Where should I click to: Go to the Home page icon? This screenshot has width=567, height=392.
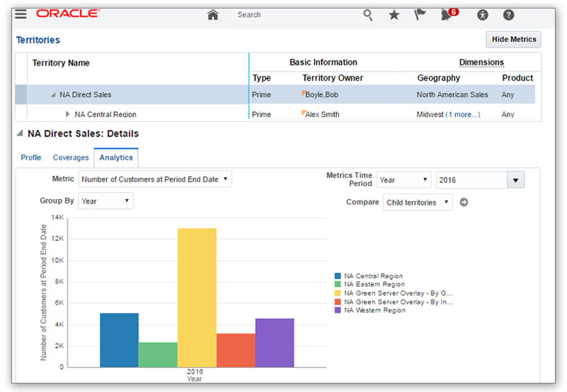213,15
